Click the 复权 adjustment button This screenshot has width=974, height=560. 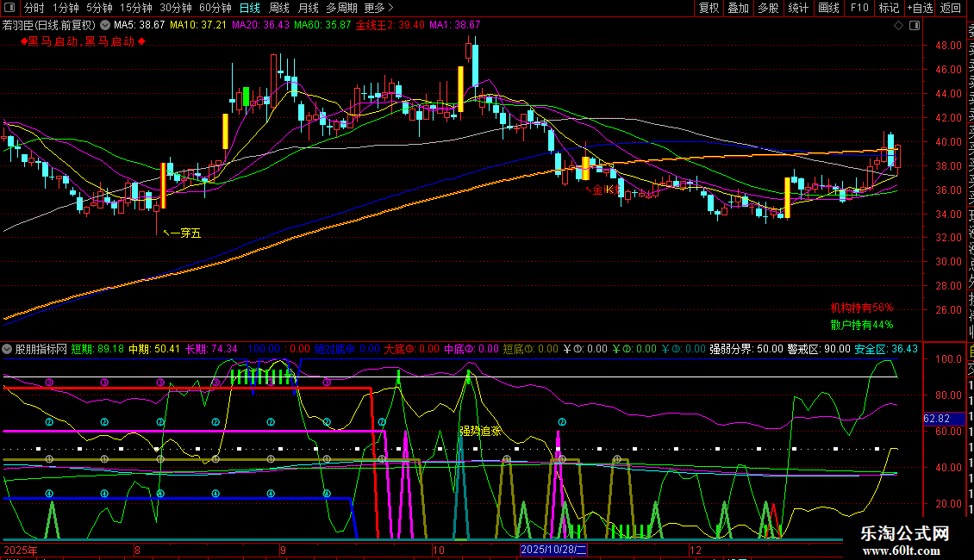(x=709, y=9)
